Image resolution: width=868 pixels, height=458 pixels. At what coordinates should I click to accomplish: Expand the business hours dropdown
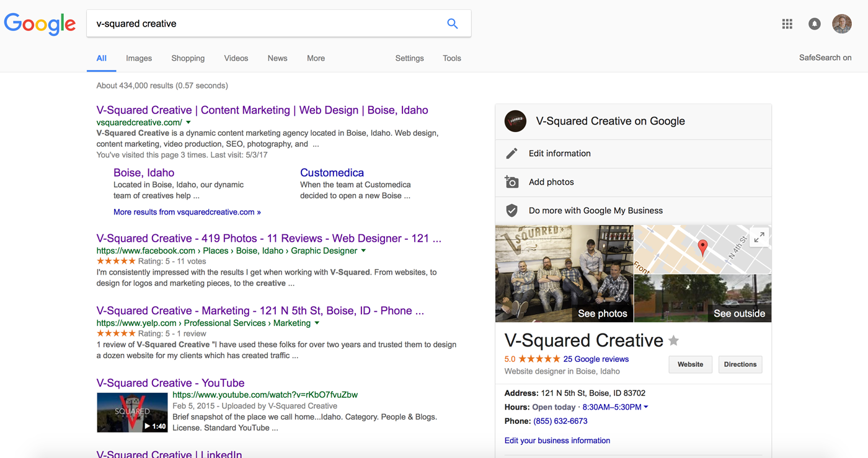[x=646, y=407]
